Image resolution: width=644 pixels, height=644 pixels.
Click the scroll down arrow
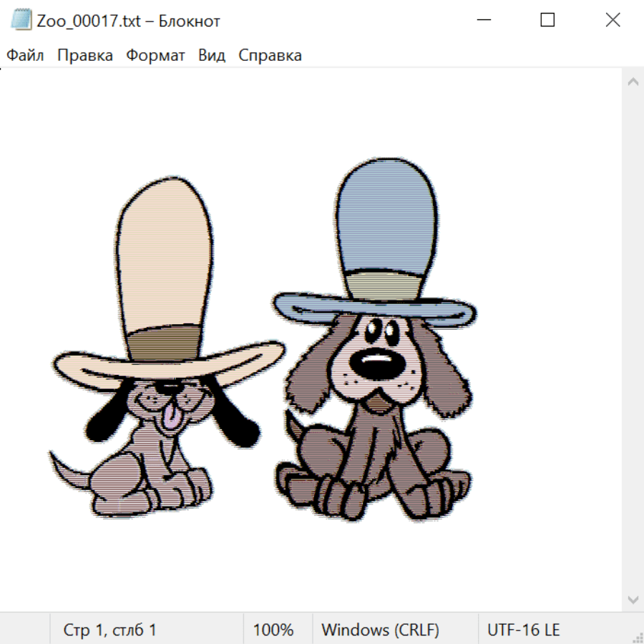tap(633, 599)
